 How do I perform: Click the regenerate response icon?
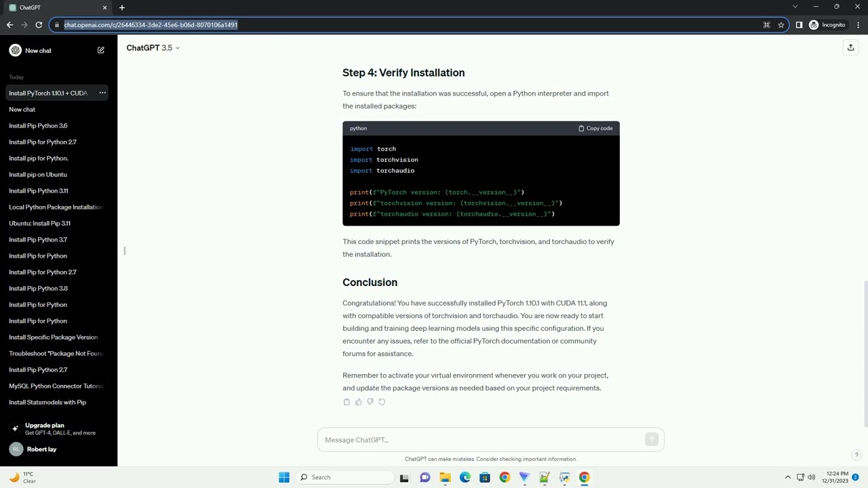pos(382,402)
